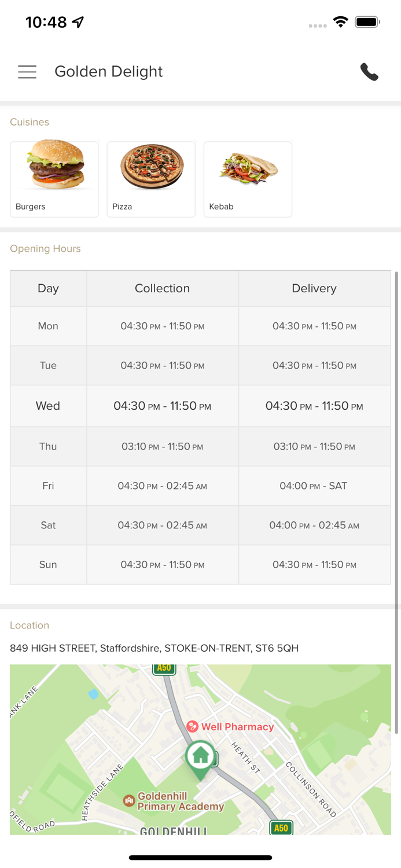Tap the phone call icon

click(x=369, y=72)
